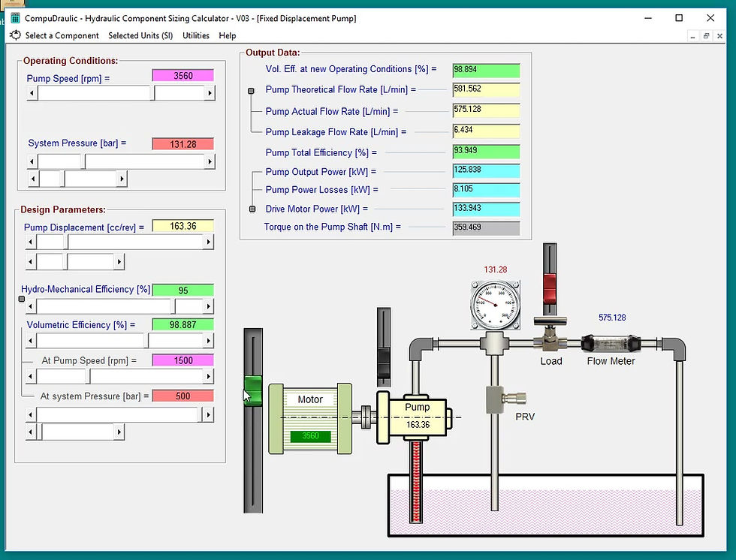The width and height of the screenshot is (736, 560).
Task: Click the shaft coupling between motor and pump
Action: coord(366,417)
